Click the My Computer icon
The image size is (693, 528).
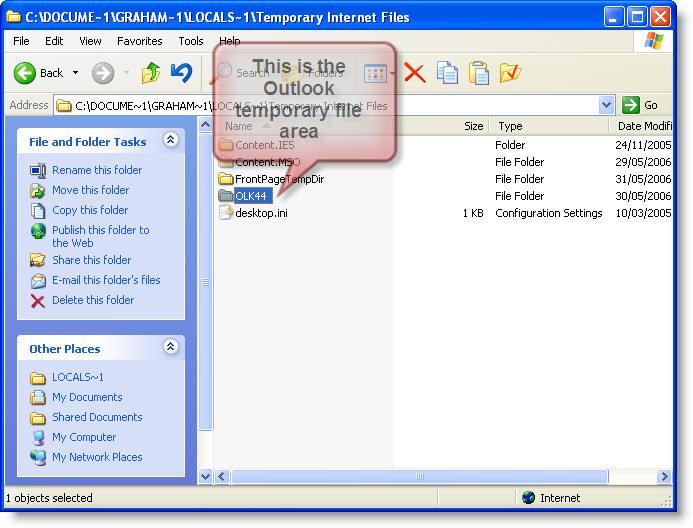[38, 438]
